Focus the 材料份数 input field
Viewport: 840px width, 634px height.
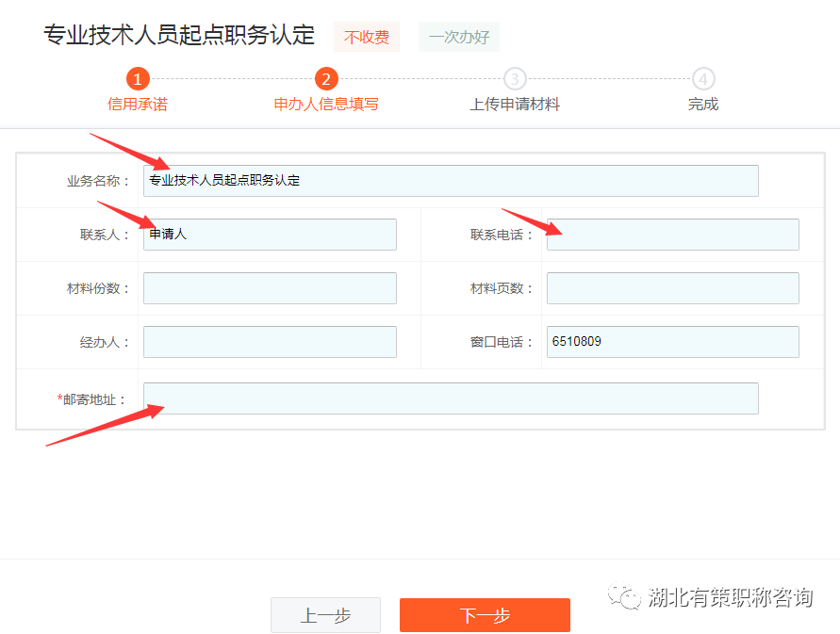(270, 288)
